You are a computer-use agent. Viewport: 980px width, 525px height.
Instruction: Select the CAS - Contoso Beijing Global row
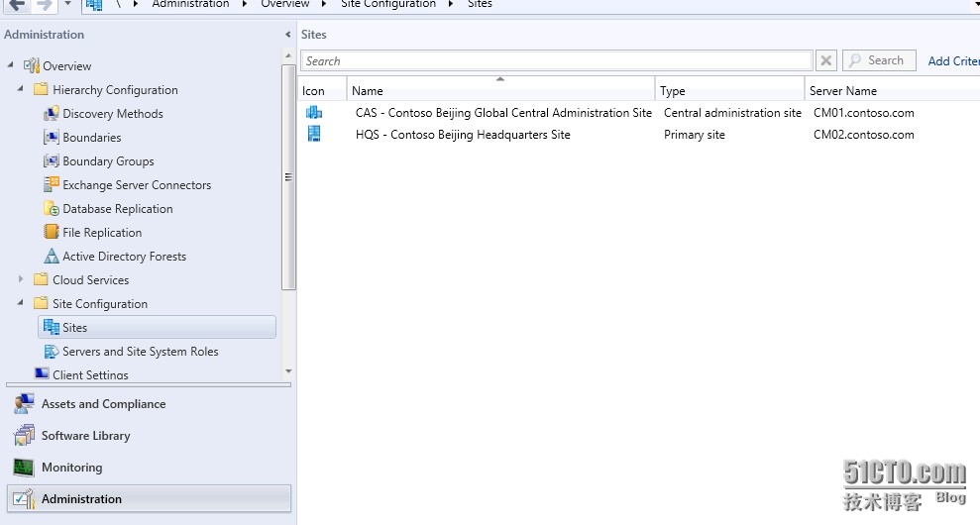tap(639, 113)
